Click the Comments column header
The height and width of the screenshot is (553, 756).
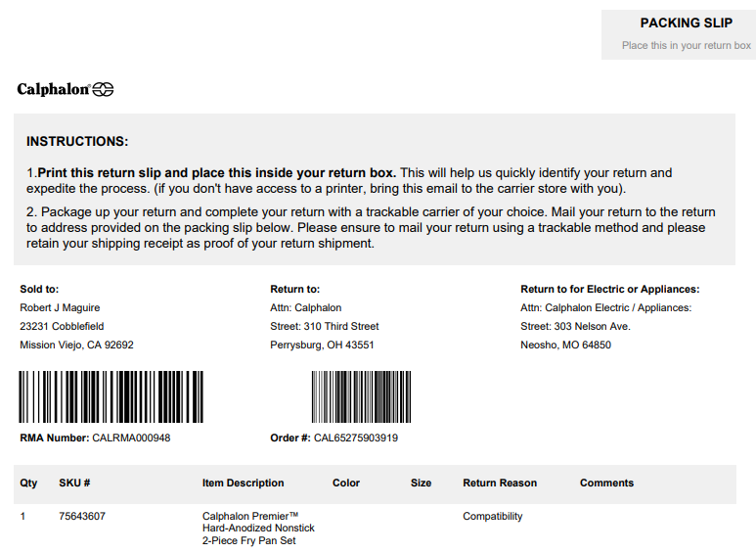pyautogui.click(x=606, y=484)
